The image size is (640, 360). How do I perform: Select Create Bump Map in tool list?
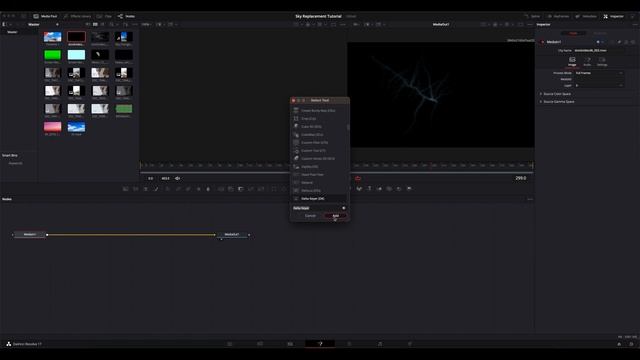click(x=319, y=111)
